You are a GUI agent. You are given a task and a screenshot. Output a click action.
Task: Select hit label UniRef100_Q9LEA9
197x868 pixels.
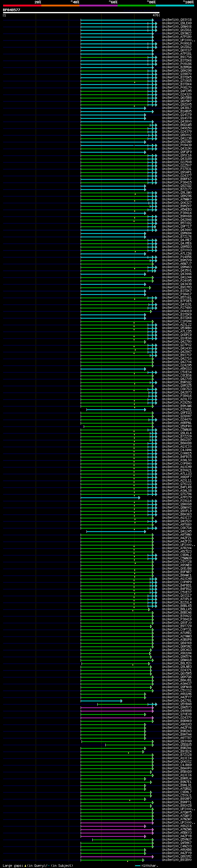point(177,23)
